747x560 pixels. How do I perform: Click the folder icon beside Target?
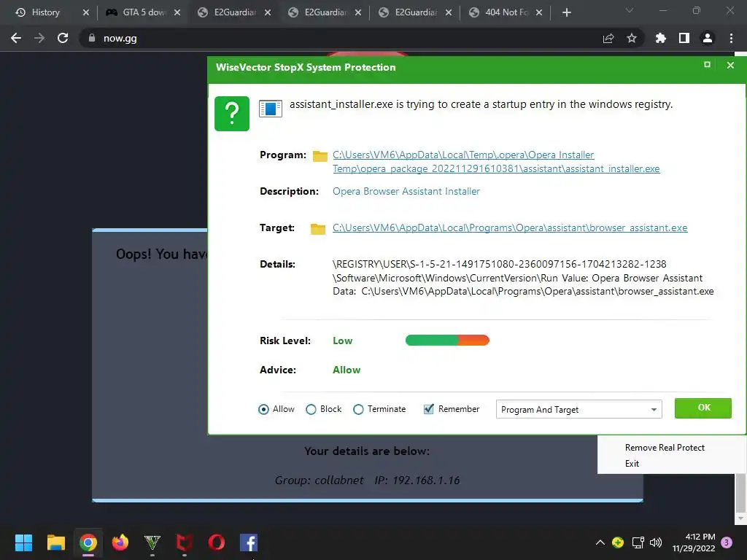point(318,229)
